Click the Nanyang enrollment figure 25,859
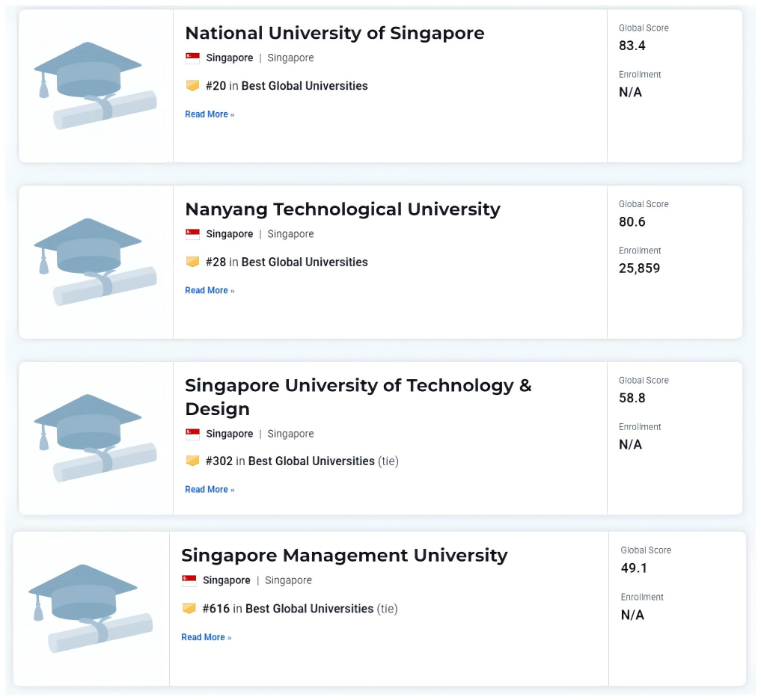The height and width of the screenshot is (700, 761). (x=639, y=268)
